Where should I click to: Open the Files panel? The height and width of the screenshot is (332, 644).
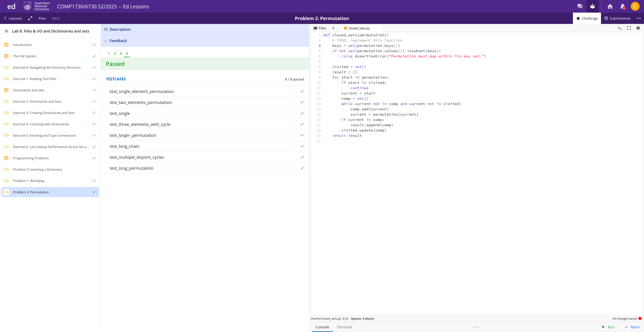pos(320,28)
